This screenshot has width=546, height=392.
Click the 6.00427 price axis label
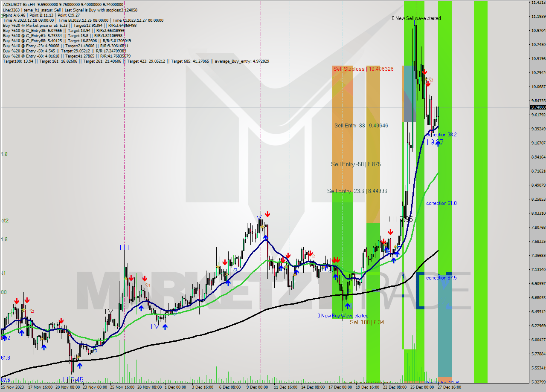(x=538, y=340)
